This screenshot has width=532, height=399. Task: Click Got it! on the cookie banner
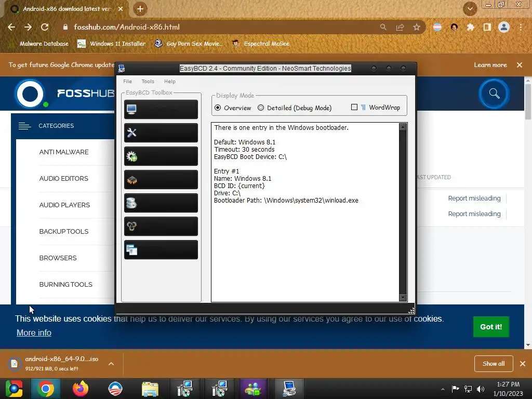pyautogui.click(x=491, y=327)
